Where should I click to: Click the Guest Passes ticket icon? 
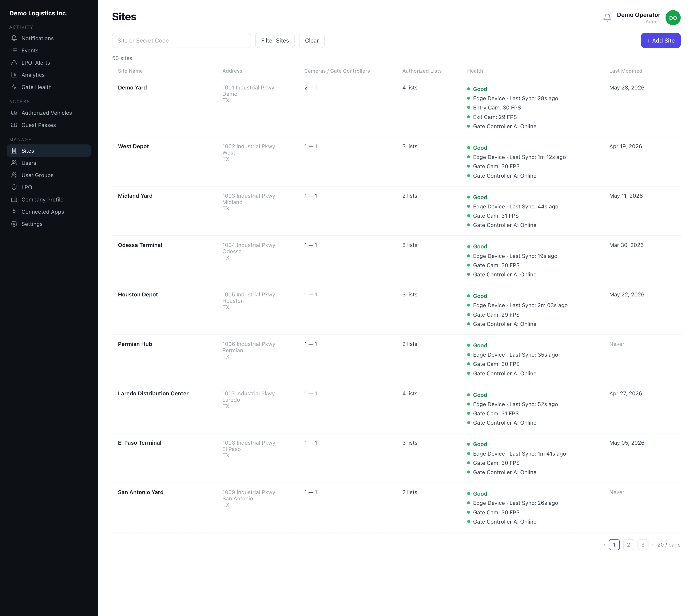[x=14, y=125]
